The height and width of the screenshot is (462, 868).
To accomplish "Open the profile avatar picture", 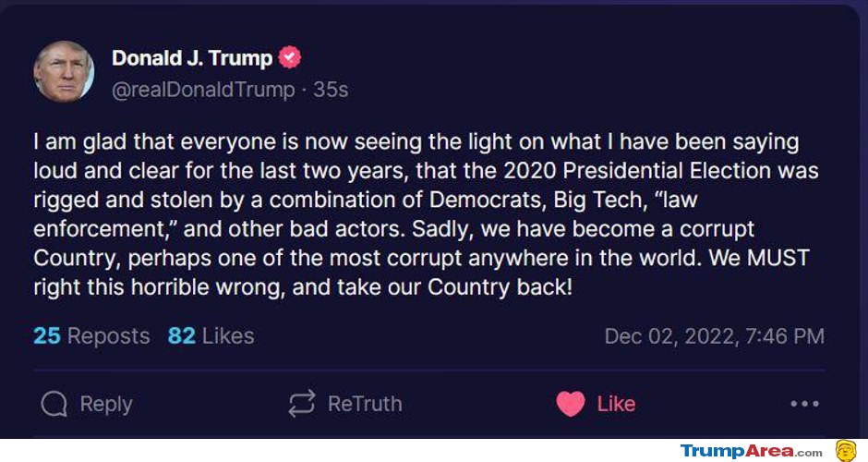I will [64, 71].
